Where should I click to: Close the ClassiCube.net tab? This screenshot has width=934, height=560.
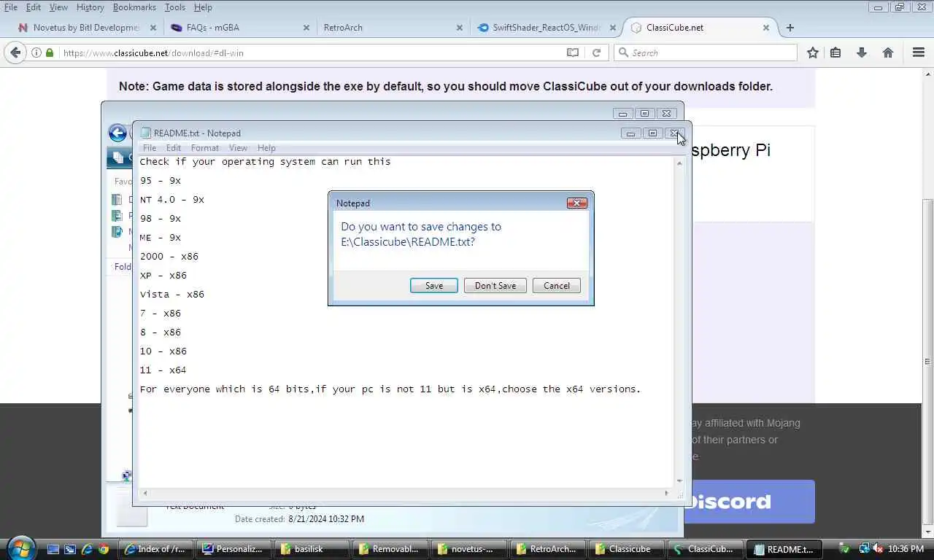766,28
